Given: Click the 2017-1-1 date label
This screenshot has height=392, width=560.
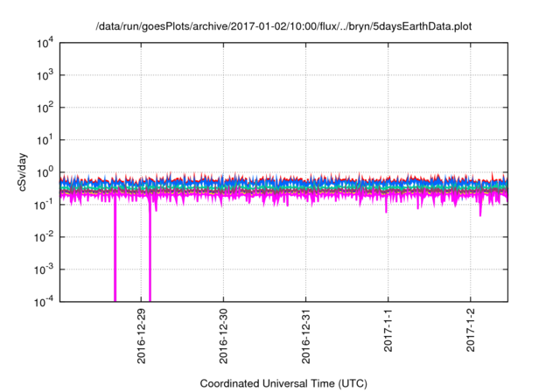Looking at the screenshot, I should [388, 330].
